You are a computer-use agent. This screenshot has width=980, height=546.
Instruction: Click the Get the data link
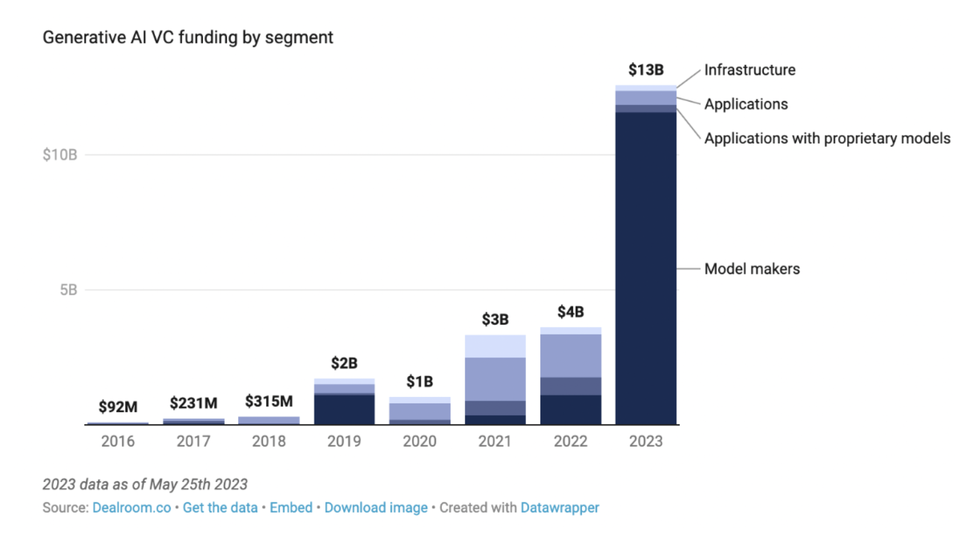pyautogui.click(x=220, y=507)
